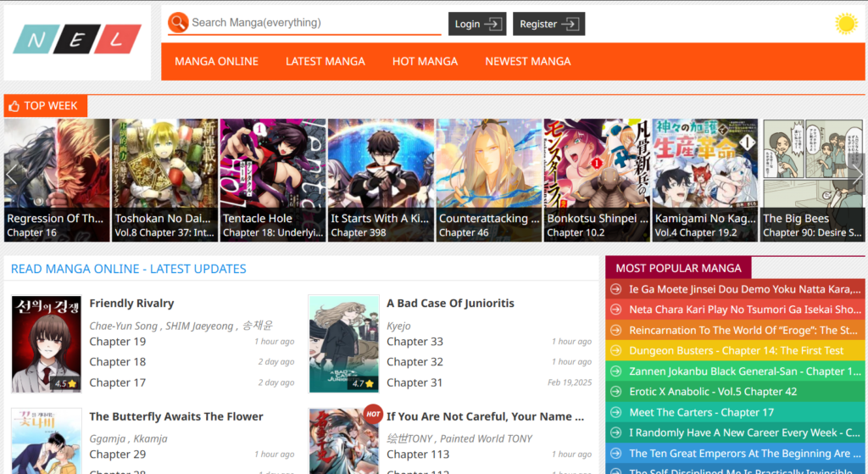Click the orange search magnifier icon
Image resolution: width=868 pixels, height=474 pixels.
pyautogui.click(x=178, y=23)
